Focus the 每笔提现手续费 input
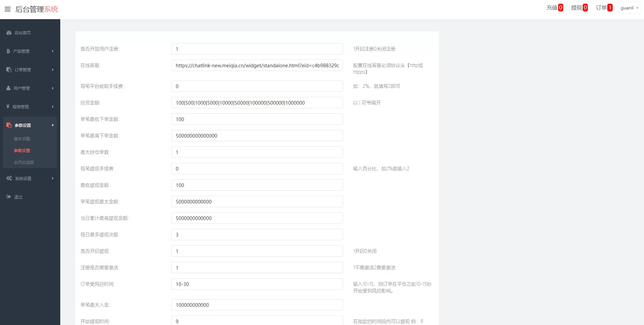The height and width of the screenshot is (325, 644). coord(257,169)
